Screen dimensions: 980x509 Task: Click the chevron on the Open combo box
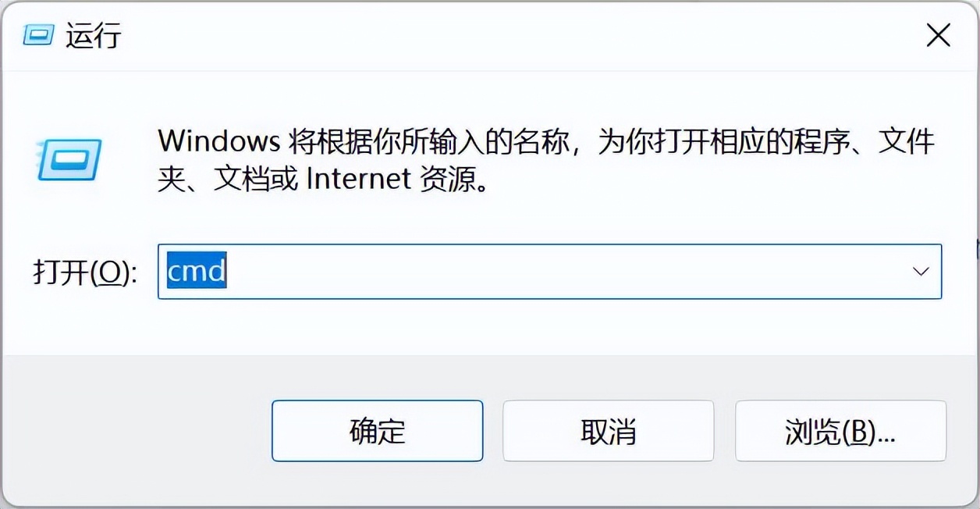pyautogui.click(x=920, y=272)
